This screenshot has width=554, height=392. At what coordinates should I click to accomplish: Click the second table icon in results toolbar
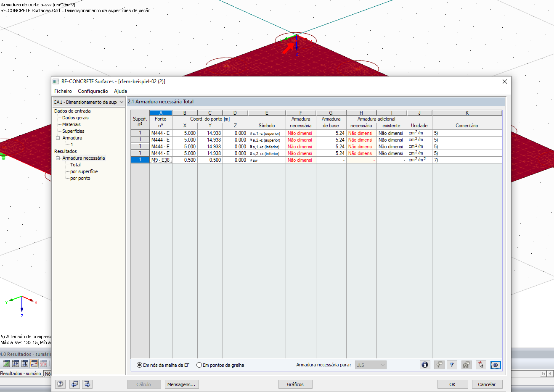[x=16, y=363]
